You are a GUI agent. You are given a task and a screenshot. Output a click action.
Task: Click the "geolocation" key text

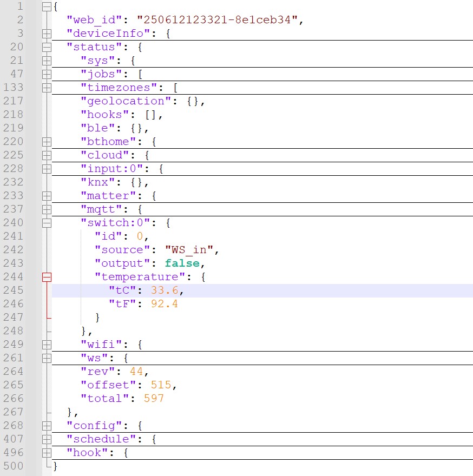pyautogui.click(x=126, y=101)
